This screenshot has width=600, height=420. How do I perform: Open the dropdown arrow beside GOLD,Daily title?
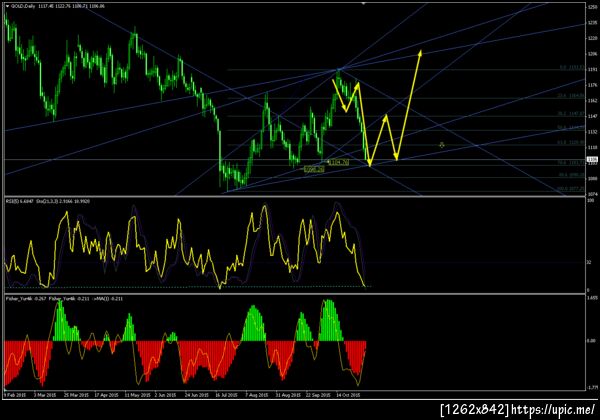click(x=7, y=6)
